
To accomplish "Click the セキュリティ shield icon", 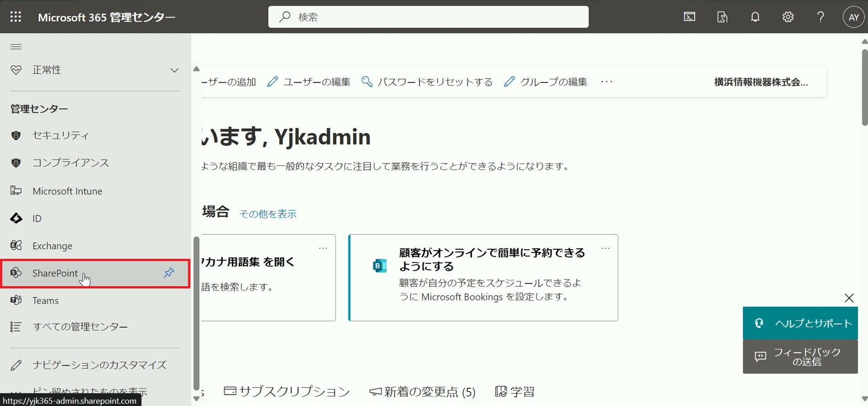I will tap(16, 135).
